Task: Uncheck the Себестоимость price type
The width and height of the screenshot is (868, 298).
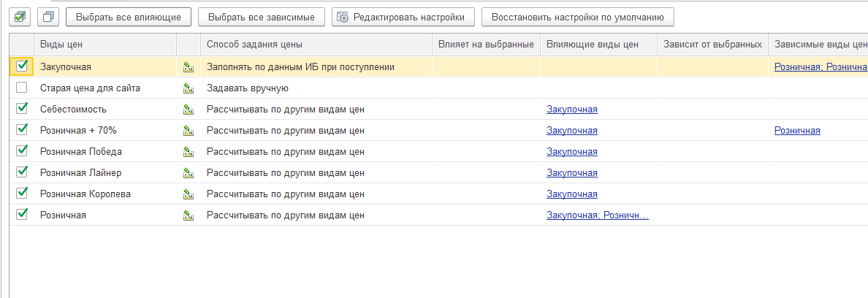Action: pos(22,109)
